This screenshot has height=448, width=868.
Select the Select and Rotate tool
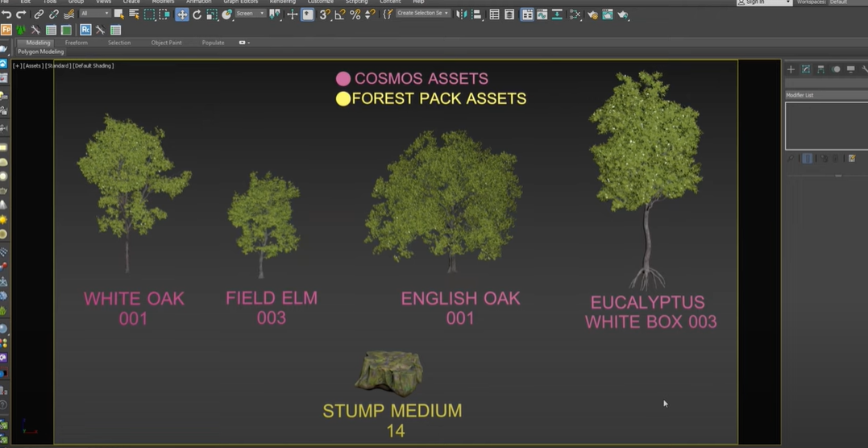pos(197,15)
